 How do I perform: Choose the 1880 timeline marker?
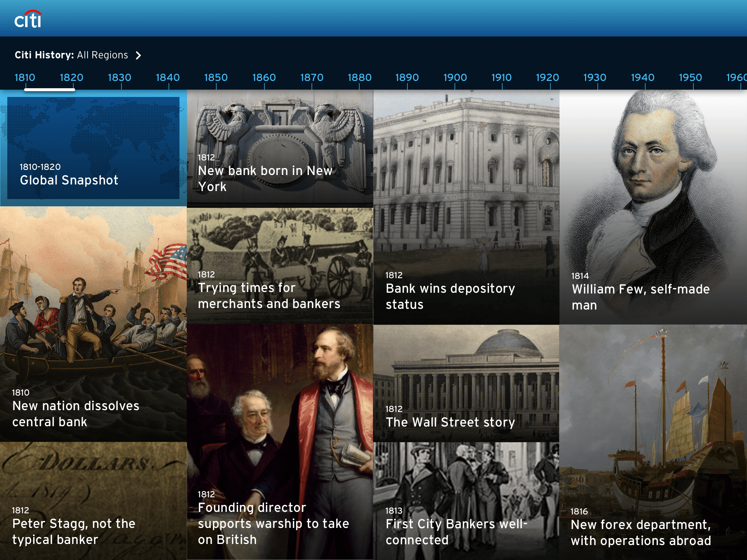359,78
